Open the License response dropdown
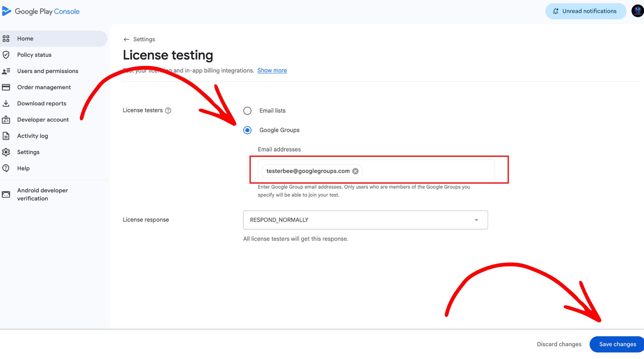Viewport: 644px width, 359px height. tap(365, 220)
